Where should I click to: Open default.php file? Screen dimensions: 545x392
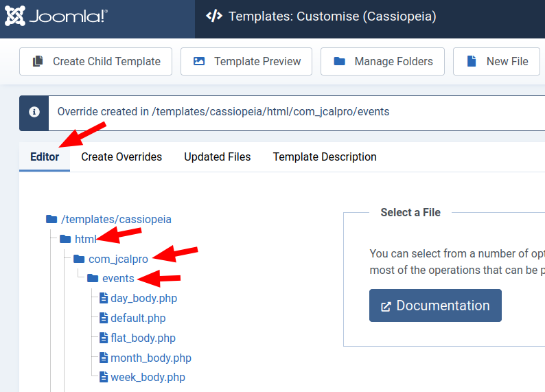[138, 319]
